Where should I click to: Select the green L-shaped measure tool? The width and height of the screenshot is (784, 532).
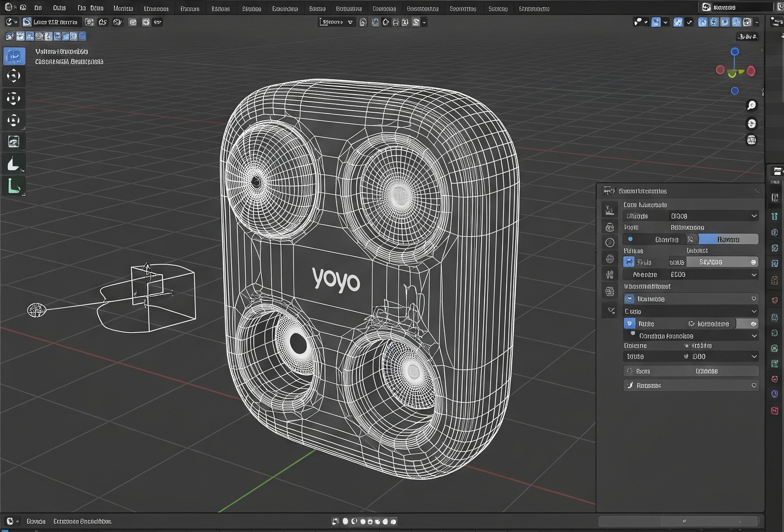[14, 186]
